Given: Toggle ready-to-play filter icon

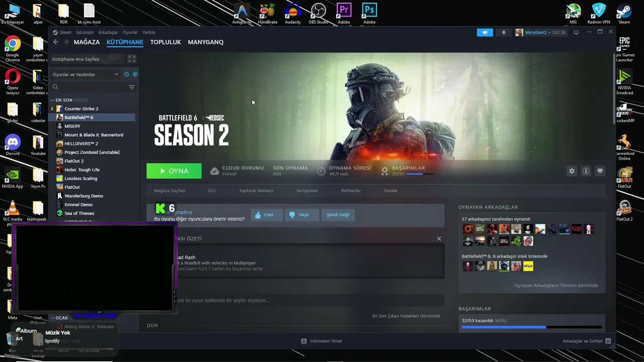Looking at the screenshot, I should (135, 74).
